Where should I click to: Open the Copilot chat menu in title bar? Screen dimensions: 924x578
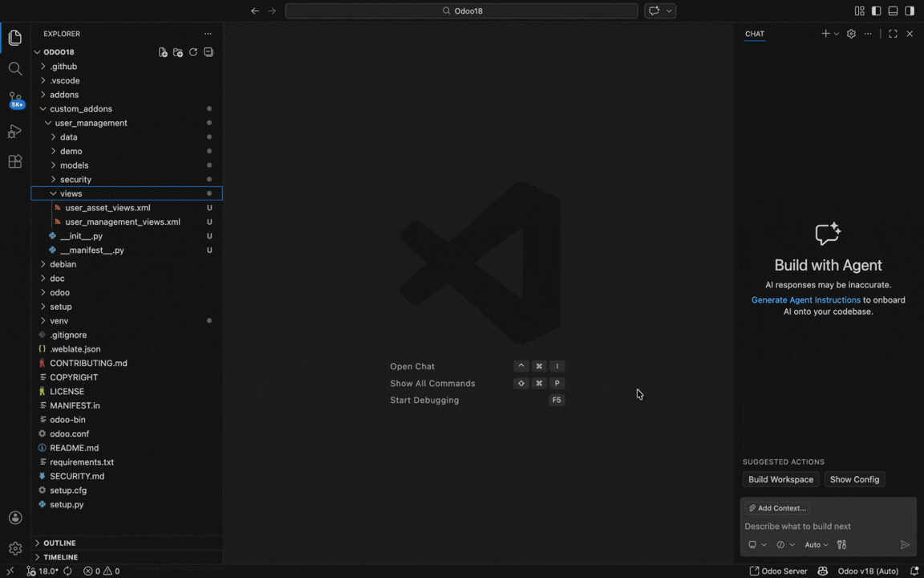pos(660,10)
